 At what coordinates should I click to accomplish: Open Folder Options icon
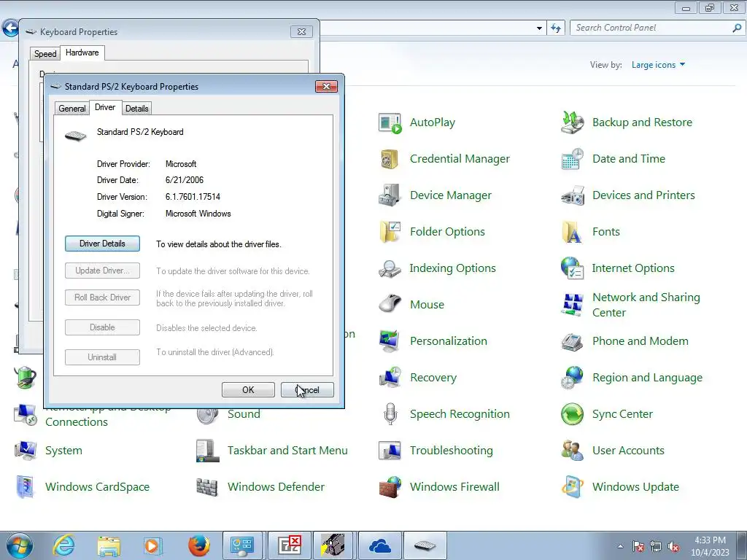(x=390, y=232)
